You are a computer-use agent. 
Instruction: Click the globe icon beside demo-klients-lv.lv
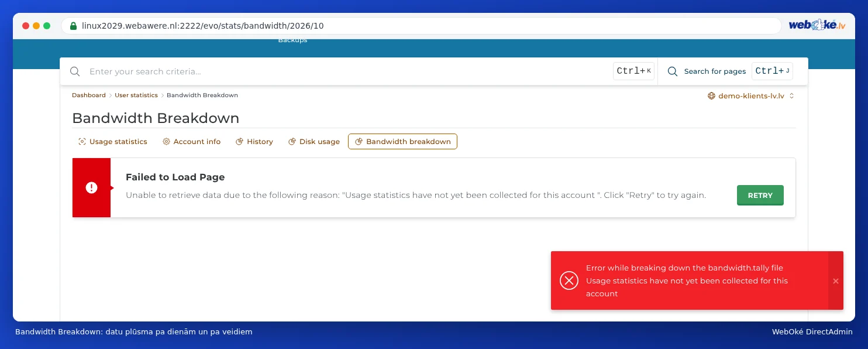coord(711,96)
